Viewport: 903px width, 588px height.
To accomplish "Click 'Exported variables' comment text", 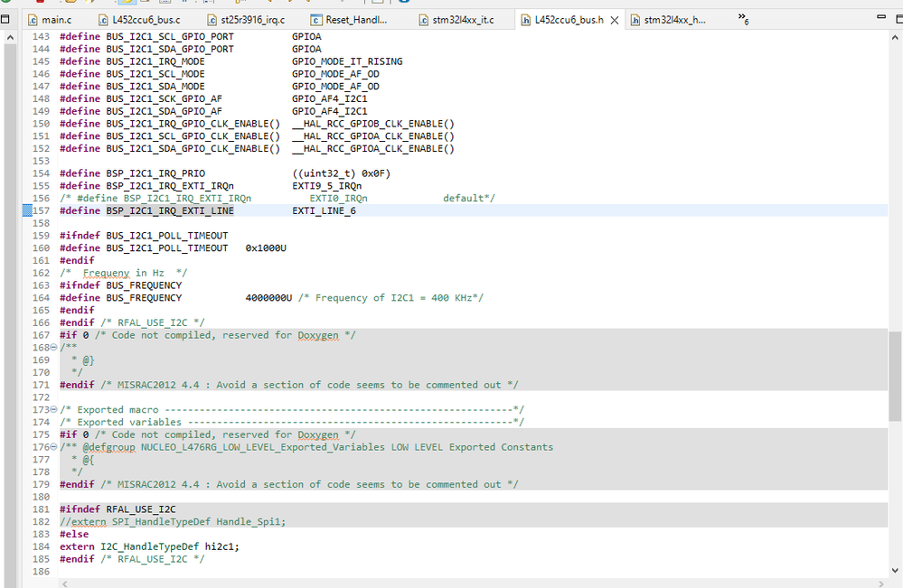I will tap(129, 422).
